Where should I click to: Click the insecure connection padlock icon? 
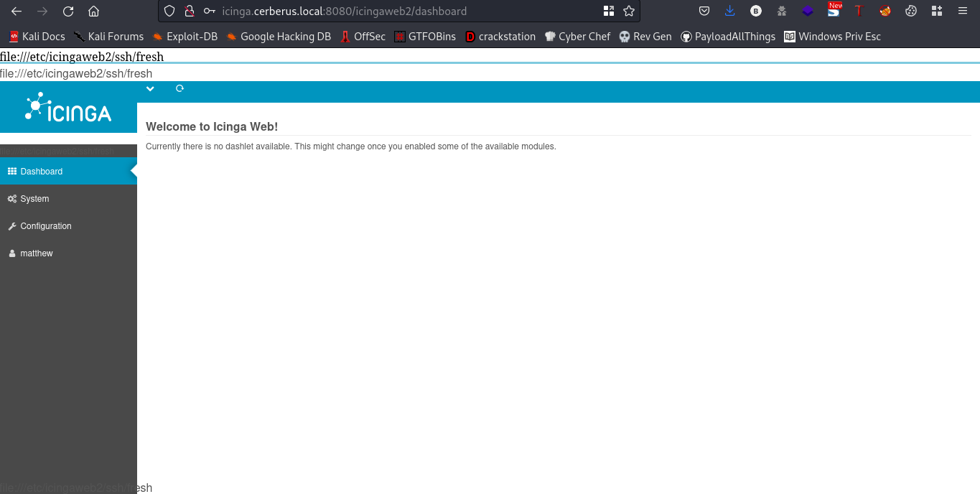(189, 11)
